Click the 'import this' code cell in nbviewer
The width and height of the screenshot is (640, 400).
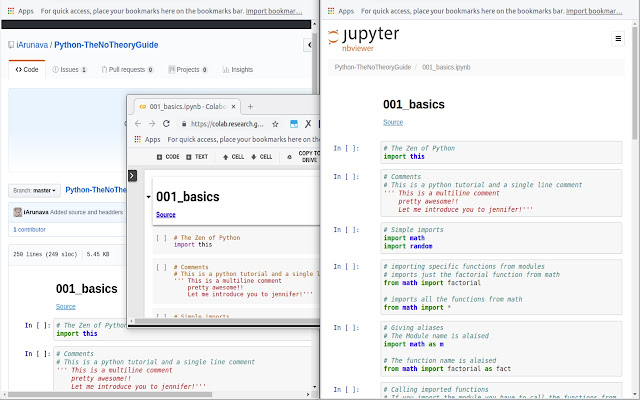tap(501, 152)
